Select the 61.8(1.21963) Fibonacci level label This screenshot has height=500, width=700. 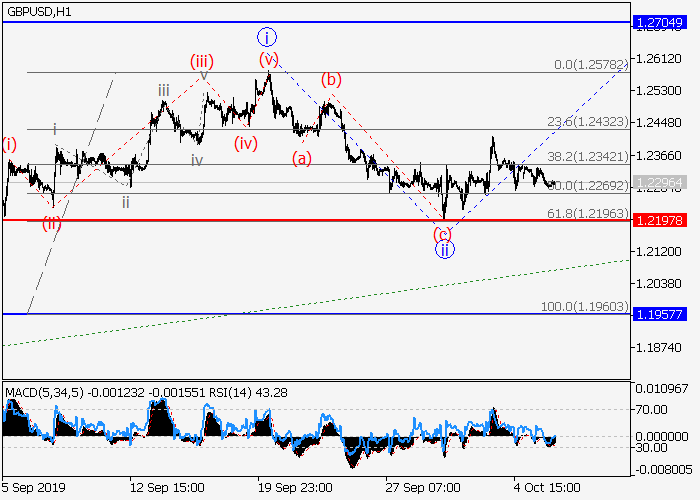[x=588, y=212]
